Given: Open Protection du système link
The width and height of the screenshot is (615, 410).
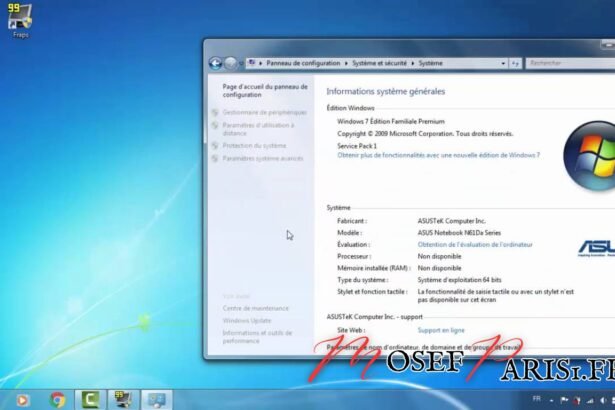Looking at the screenshot, I should 254,146.
